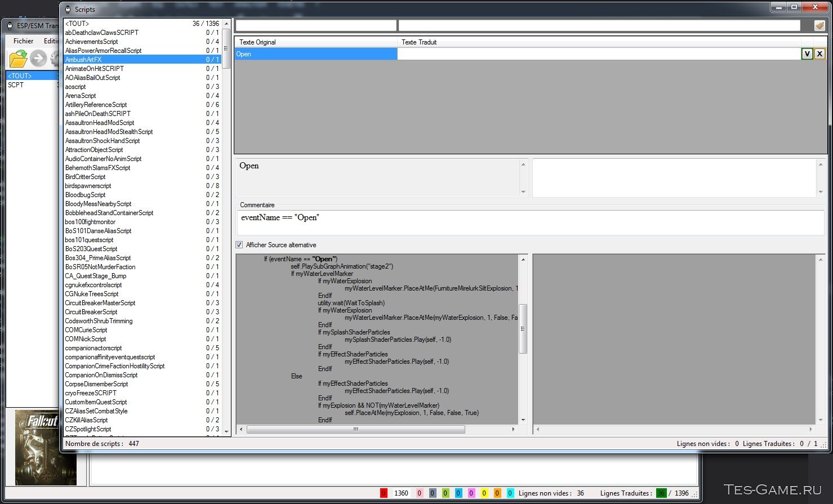Click the Fallout cover thumbnail

(44, 448)
